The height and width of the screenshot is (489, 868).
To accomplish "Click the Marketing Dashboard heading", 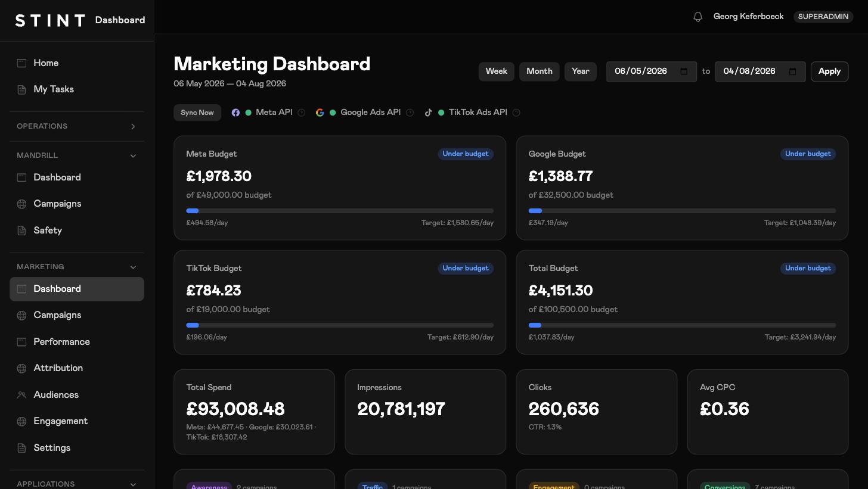I will point(272,64).
